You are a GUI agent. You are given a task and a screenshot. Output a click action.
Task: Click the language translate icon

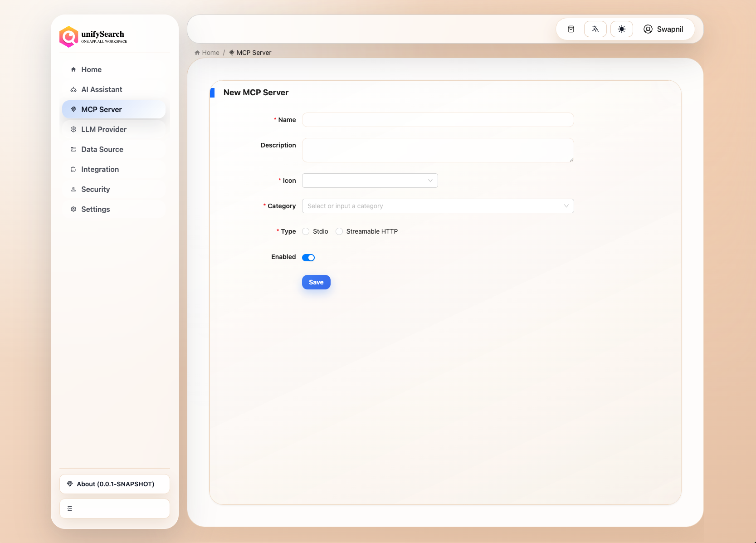(x=595, y=29)
